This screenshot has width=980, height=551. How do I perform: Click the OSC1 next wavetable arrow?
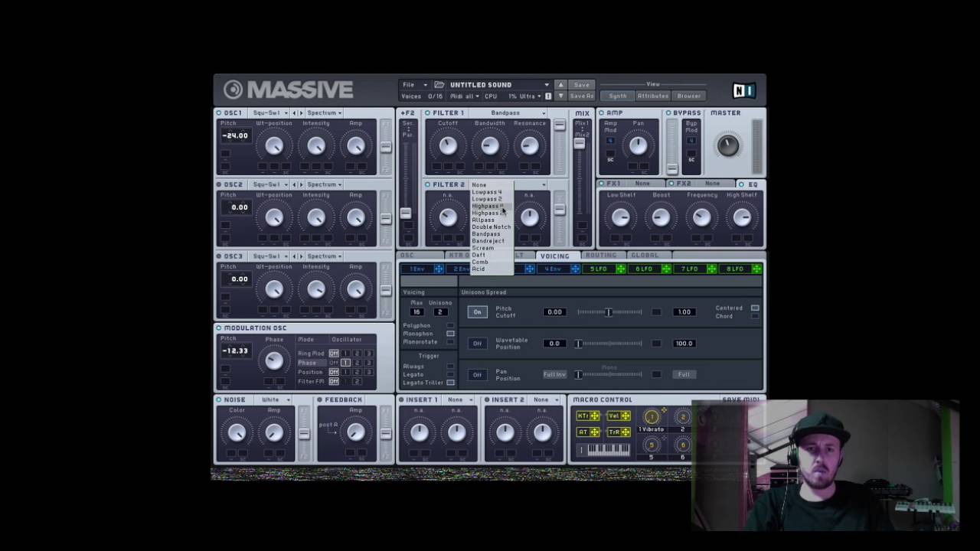click(302, 113)
